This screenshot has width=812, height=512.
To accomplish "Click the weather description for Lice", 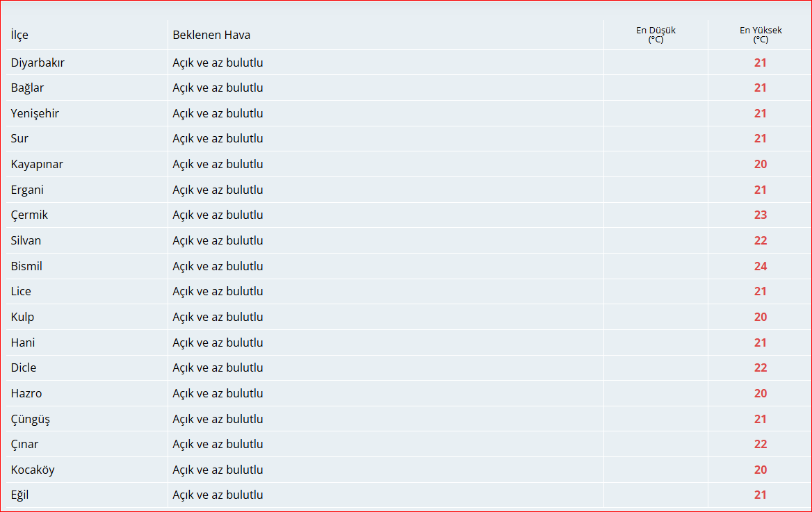I will click(x=218, y=291).
